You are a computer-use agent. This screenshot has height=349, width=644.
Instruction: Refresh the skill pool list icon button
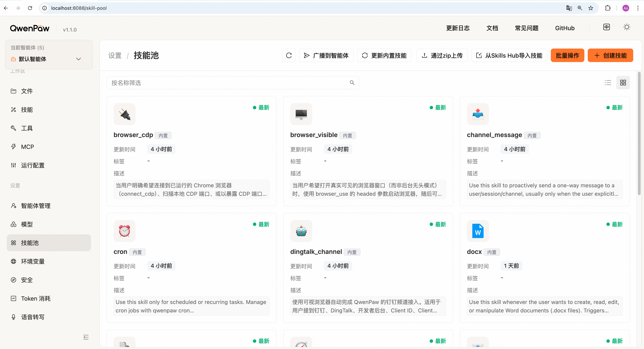pos(289,55)
